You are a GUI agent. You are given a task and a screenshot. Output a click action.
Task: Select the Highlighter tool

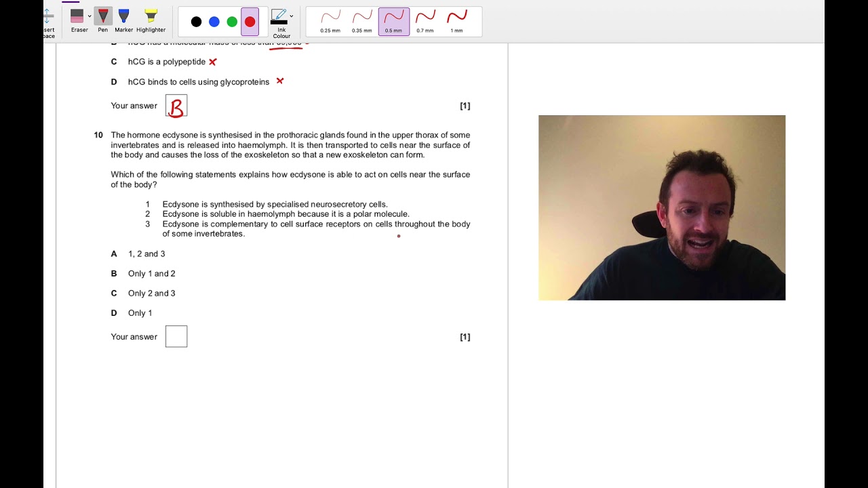[151, 21]
